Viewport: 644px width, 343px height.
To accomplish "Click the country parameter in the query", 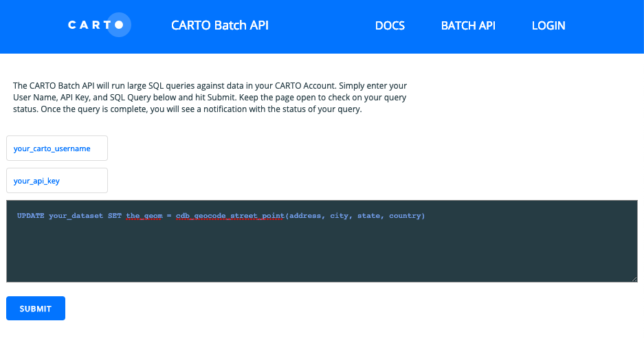I will click(405, 216).
